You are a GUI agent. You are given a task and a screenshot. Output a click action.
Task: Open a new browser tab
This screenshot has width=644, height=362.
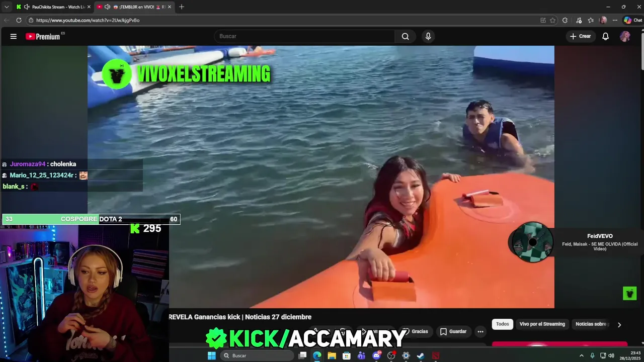click(x=182, y=7)
